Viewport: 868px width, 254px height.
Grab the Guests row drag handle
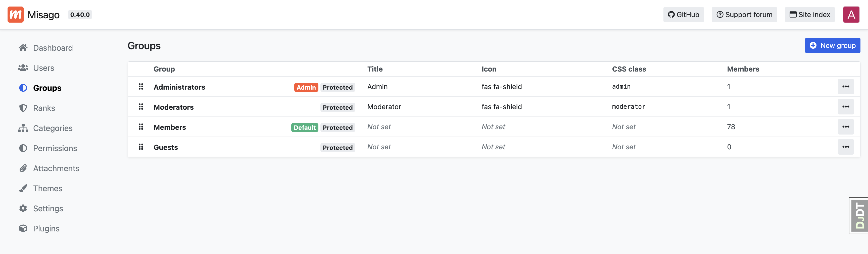click(141, 147)
